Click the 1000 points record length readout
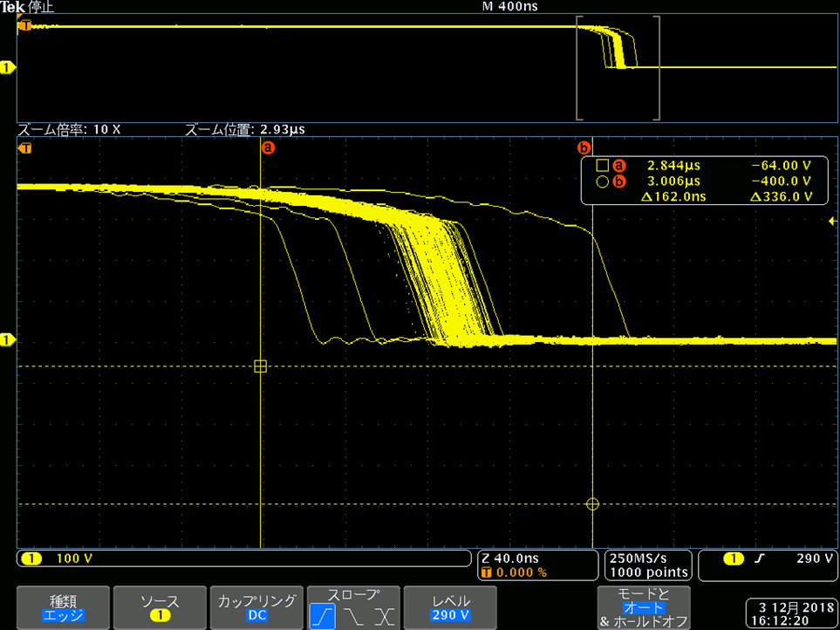Screen dimensions: 840x630 649,572
